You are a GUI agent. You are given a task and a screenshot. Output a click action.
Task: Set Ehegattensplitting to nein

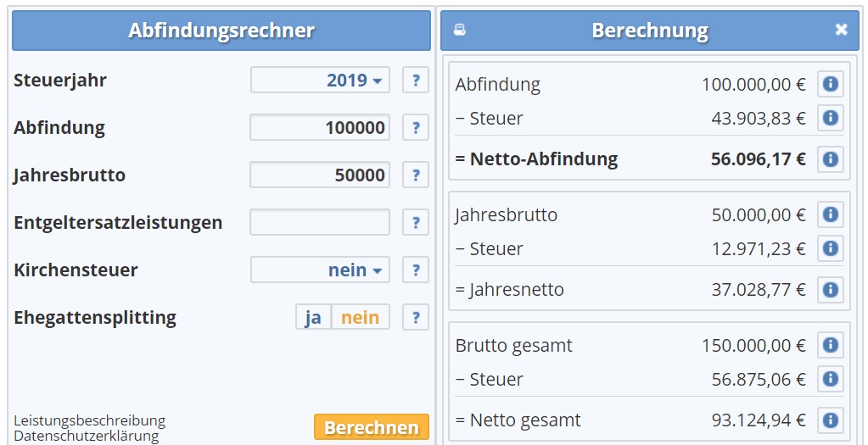point(361,318)
